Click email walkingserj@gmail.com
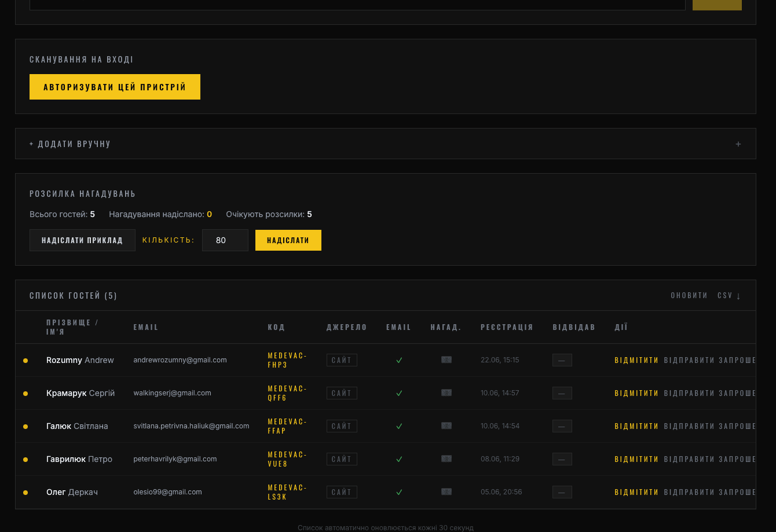The height and width of the screenshot is (532, 776). (x=172, y=393)
